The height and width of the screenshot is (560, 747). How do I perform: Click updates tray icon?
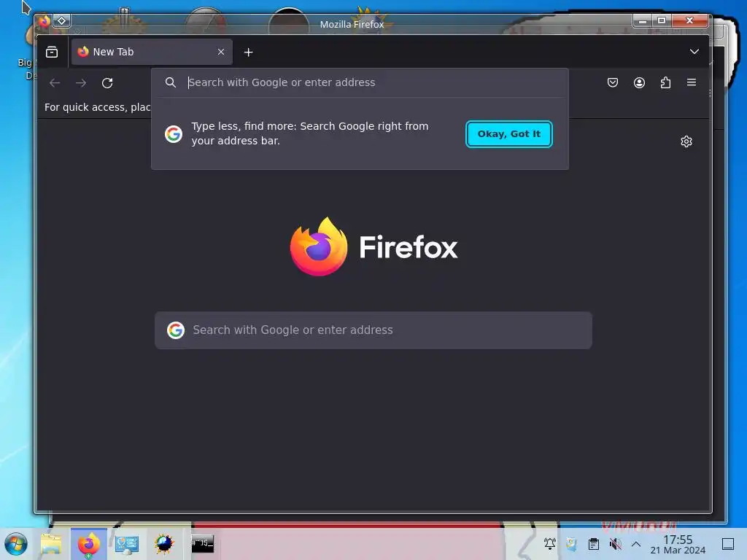pyautogui.click(x=571, y=543)
